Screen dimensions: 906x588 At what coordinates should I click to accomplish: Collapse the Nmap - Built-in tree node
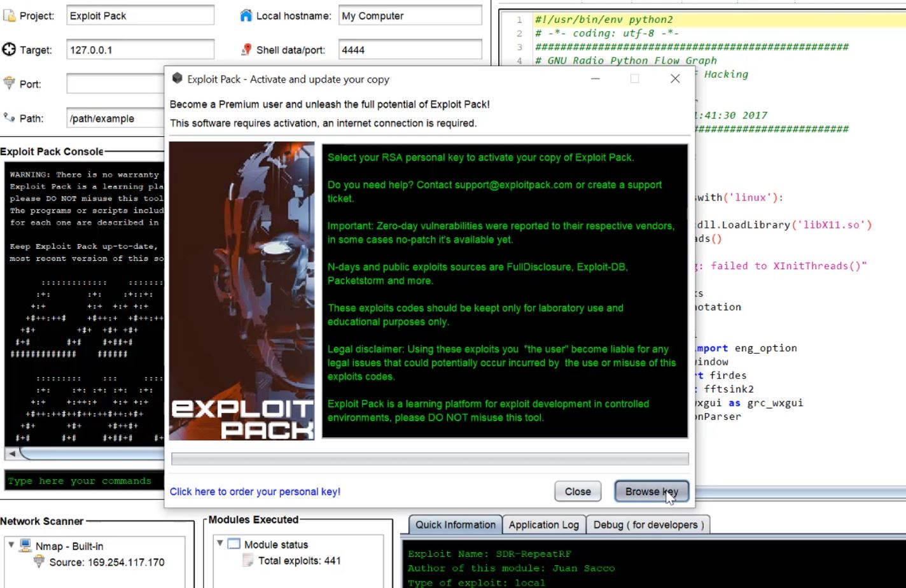tap(11, 545)
